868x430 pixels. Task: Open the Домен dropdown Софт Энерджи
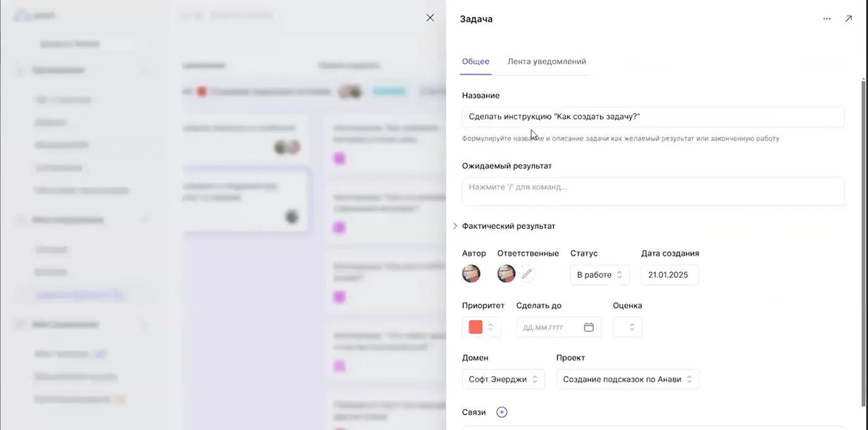coord(503,379)
